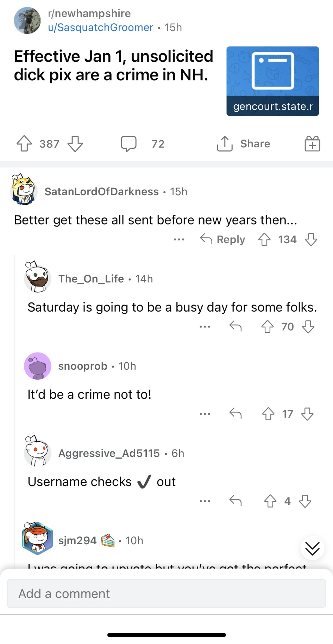Viewport: 333px width, 644px height.
Task: Reply to SatanLordOfDarkness's comment
Action: coord(222,239)
